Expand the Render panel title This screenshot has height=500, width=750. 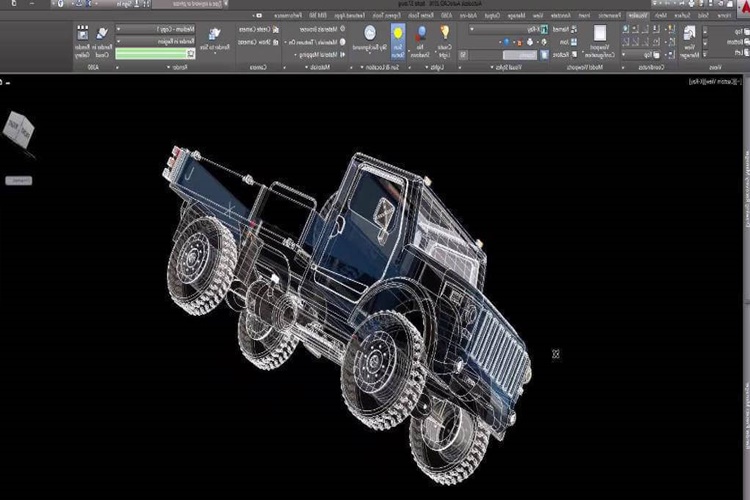pyautogui.click(x=179, y=67)
